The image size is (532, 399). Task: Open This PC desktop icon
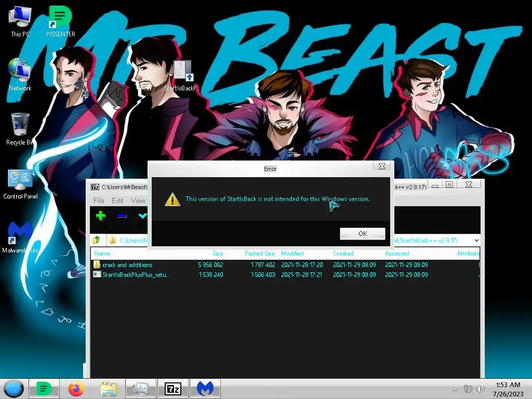tap(20, 21)
